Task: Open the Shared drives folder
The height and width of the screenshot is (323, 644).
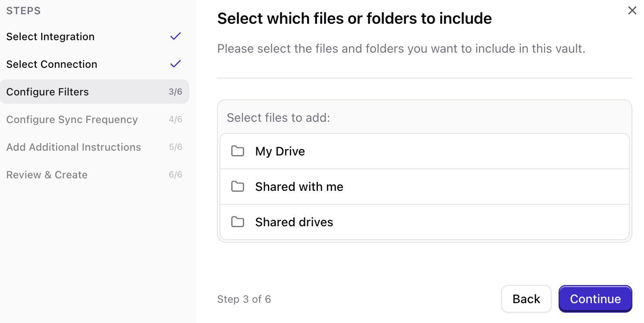Action: (294, 222)
